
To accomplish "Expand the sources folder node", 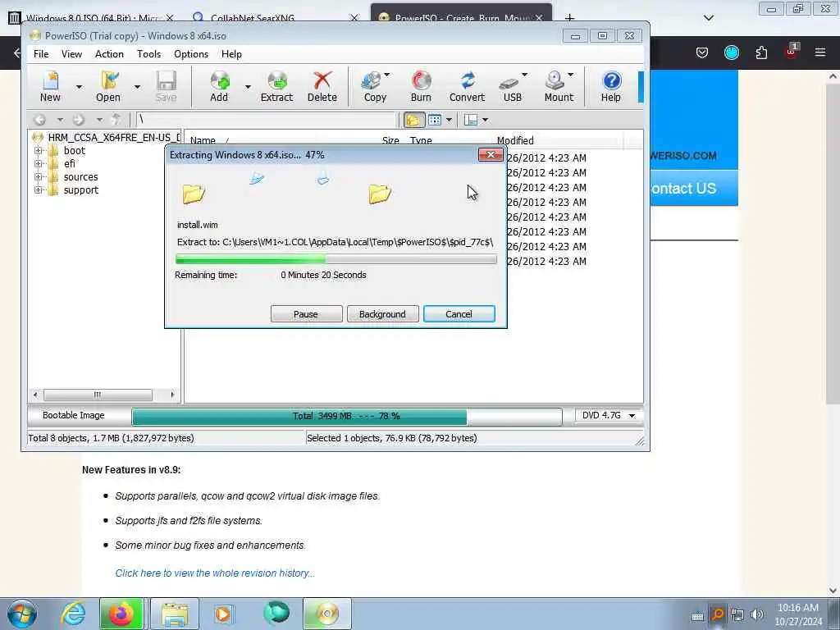I will (38, 177).
